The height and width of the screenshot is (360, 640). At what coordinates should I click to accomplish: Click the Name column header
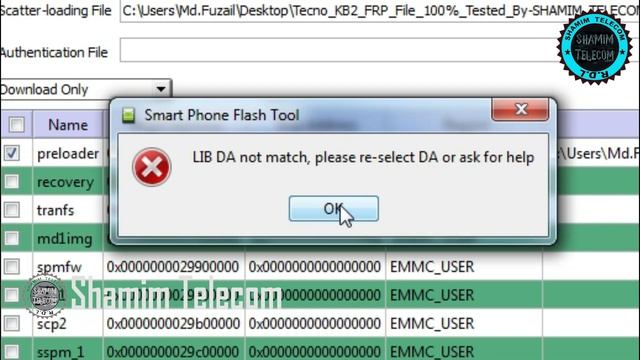coord(68,124)
